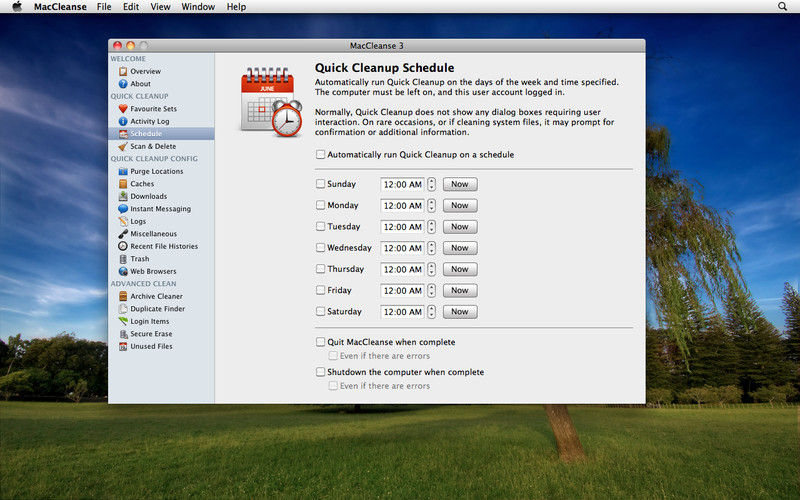Click the Friday time stepper arrows

(432, 290)
